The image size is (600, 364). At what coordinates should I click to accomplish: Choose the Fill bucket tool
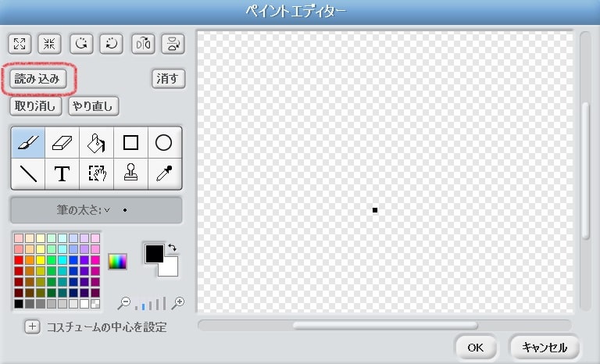tap(96, 143)
